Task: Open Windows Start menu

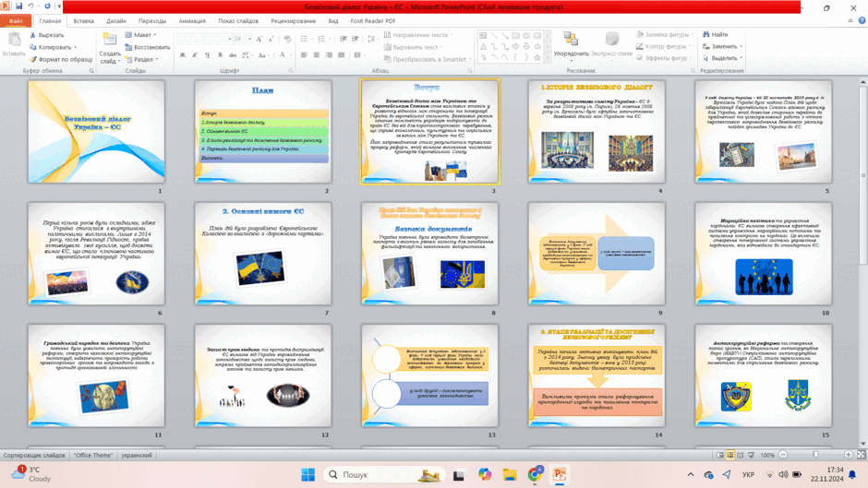Action: coord(307,475)
